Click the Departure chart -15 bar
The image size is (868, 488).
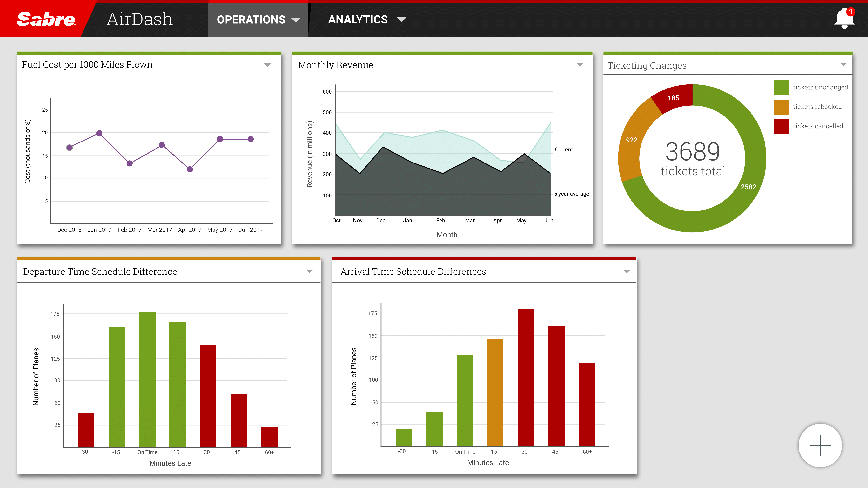117,387
